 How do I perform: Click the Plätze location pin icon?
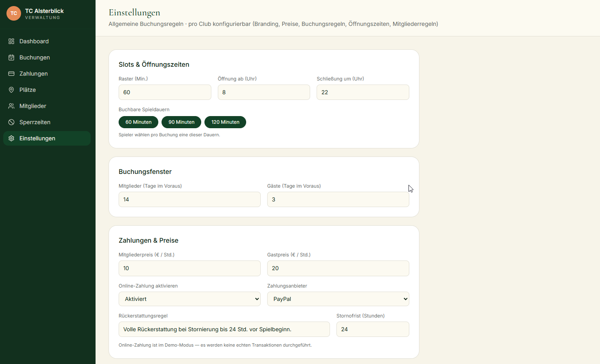[11, 90]
